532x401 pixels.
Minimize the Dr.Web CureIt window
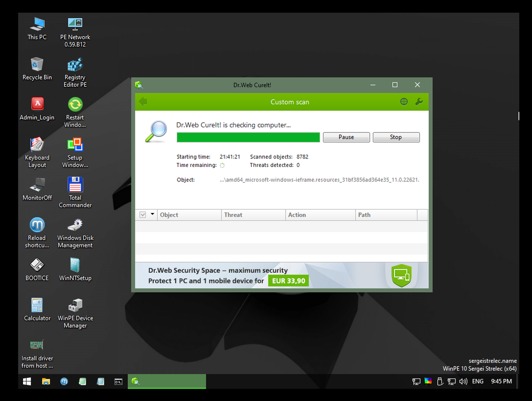click(x=373, y=85)
